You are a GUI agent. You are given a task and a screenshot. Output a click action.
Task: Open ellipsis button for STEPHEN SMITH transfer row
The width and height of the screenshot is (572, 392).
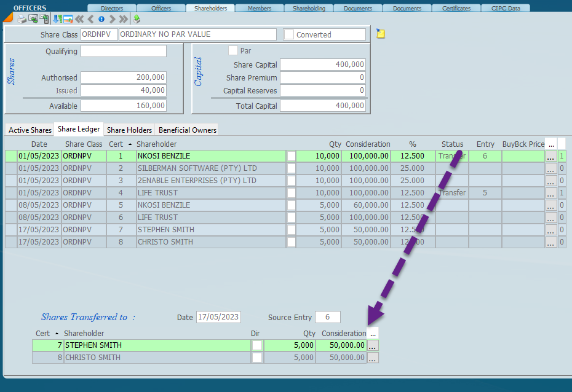tap(373, 345)
